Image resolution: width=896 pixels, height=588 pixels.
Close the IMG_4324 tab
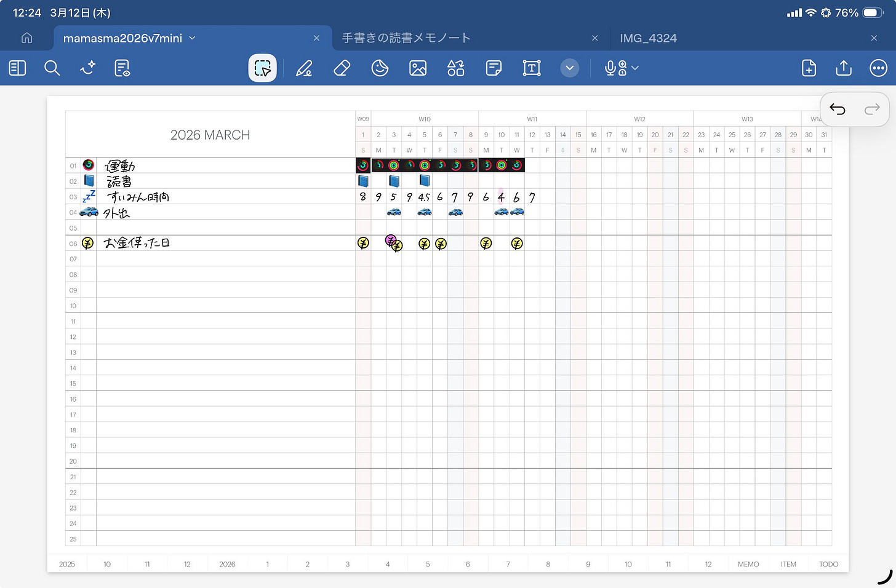point(874,38)
